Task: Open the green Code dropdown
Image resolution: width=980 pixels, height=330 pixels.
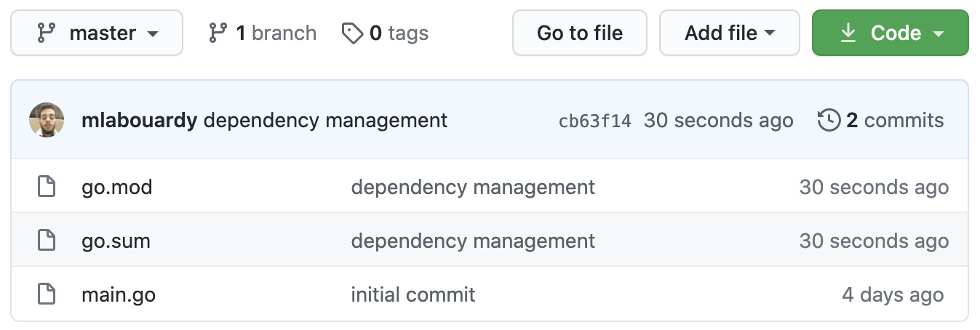Action: (891, 33)
